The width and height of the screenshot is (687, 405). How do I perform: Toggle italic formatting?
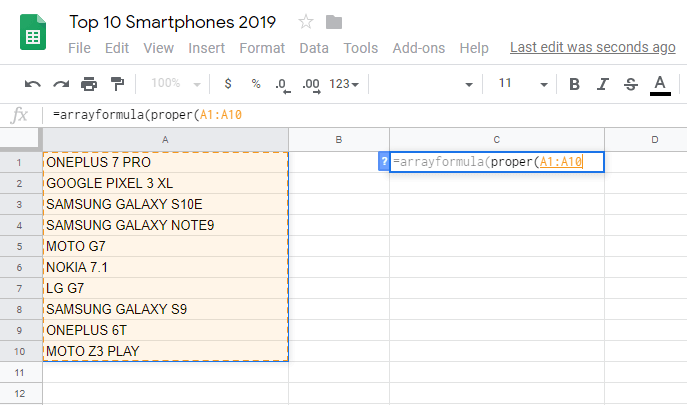pyautogui.click(x=603, y=84)
